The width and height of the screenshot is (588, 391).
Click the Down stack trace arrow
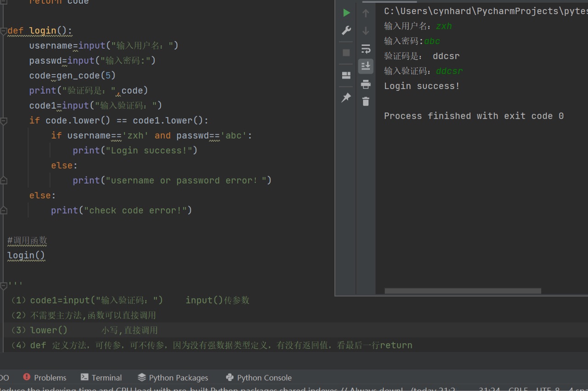[366, 31]
